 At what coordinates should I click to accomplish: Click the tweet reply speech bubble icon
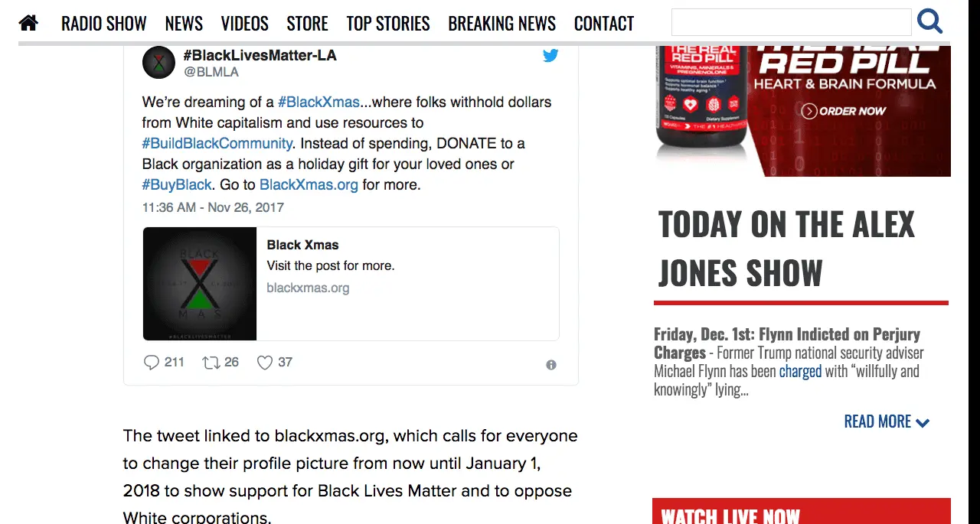coord(152,362)
